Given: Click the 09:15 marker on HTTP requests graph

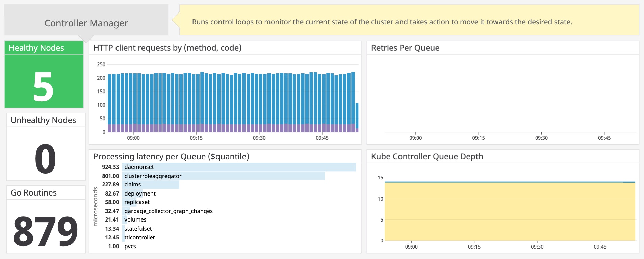Looking at the screenshot, I should point(196,138).
